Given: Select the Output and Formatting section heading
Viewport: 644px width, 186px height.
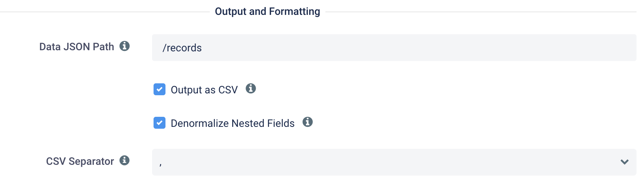Looking at the screenshot, I should (268, 12).
